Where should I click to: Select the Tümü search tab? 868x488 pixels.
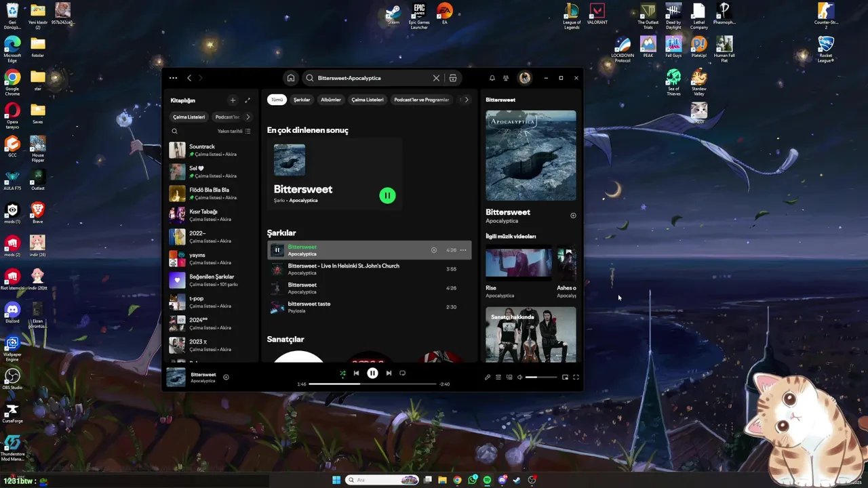coord(277,100)
